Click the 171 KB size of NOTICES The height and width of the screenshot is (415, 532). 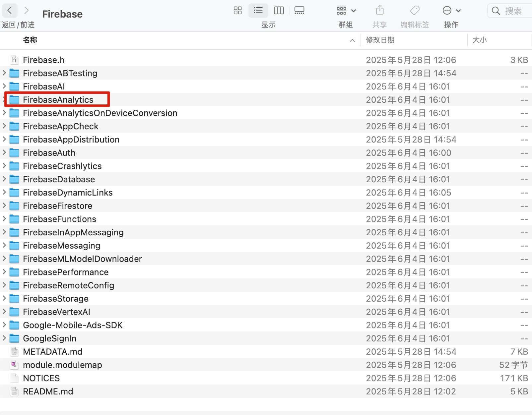pyautogui.click(x=514, y=378)
